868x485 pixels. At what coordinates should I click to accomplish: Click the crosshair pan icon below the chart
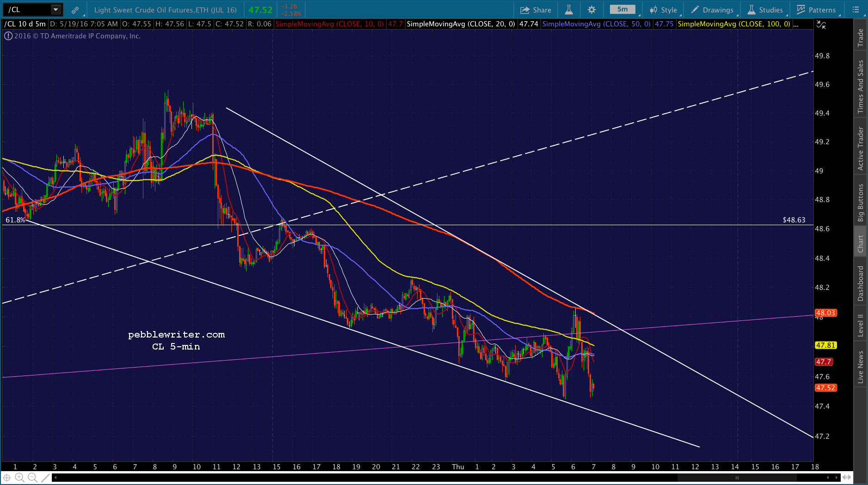point(7,478)
